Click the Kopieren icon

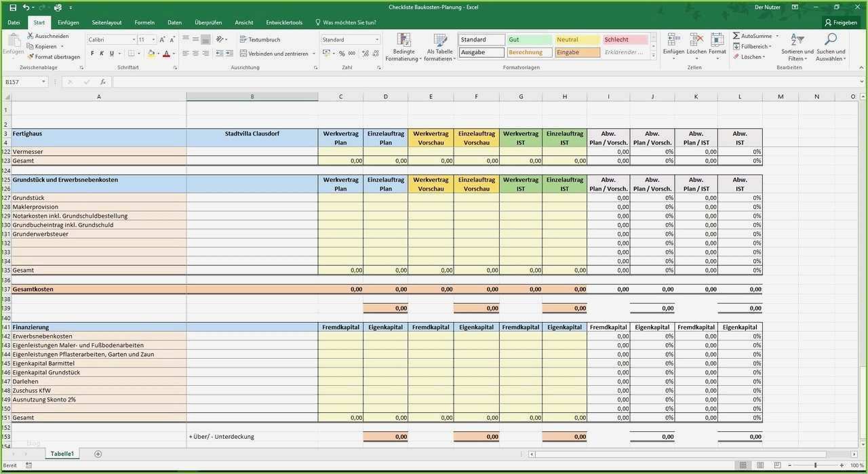coord(30,46)
